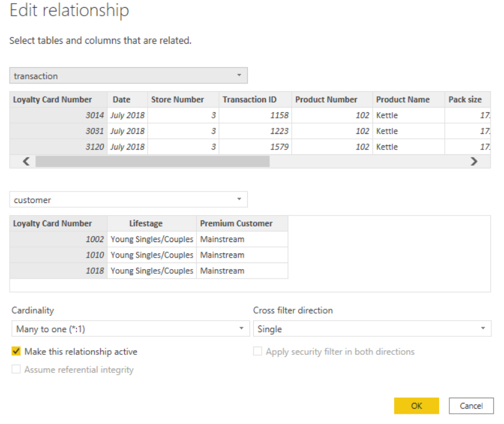The width and height of the screenshot is (504, 424).
Task: Select Loyalty Card Number column in transaction table
Action: [53, 100]
